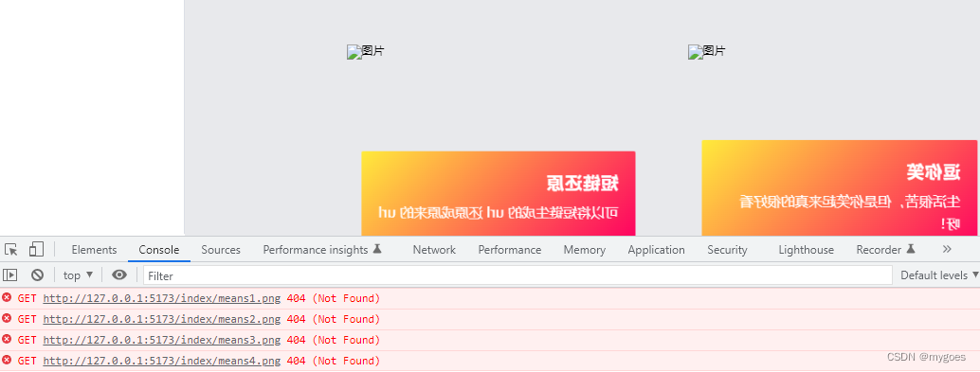The width and height of the screenshot is (980, 372).
Task: Open the Performance insights tab
Action: [322, 250]
